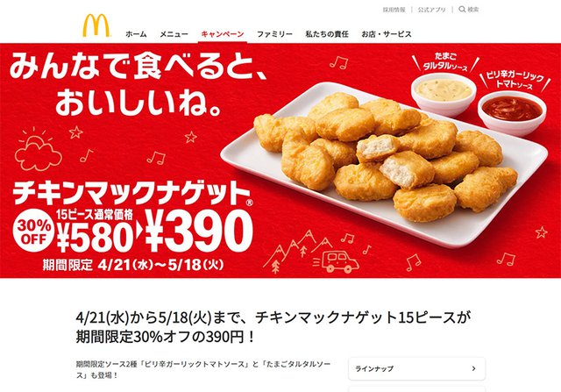Screen dimensions: 561x392
Task: Open the ラインナップ section button
Action: point(417,368)
